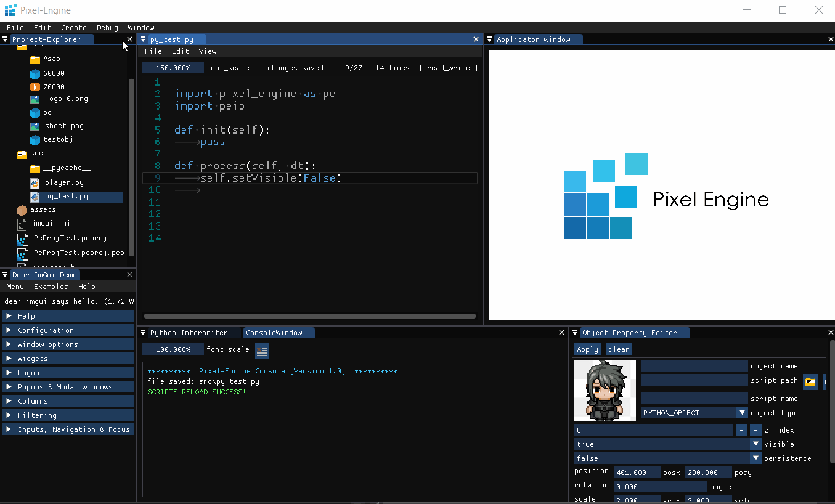Click the clear button

coord(619,349)
